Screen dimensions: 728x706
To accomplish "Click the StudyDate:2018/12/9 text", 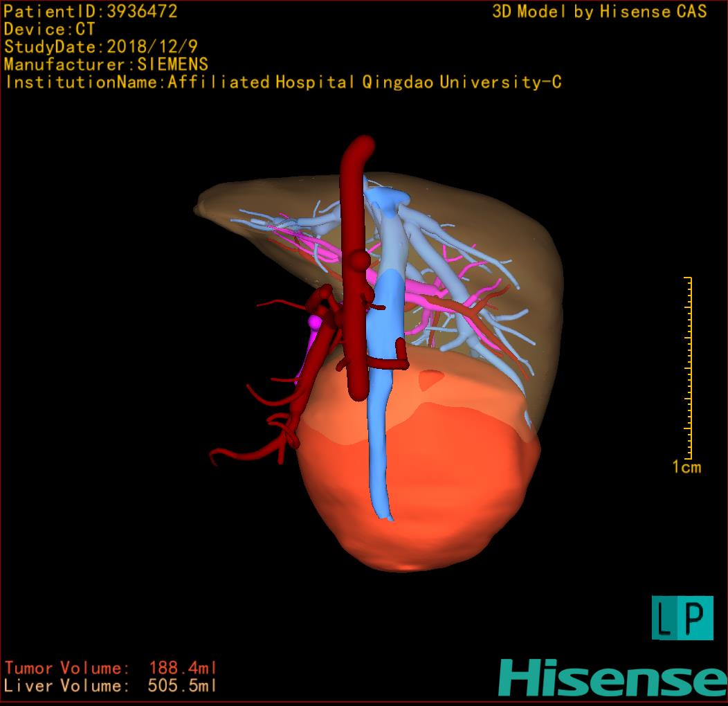I will 101,47.
